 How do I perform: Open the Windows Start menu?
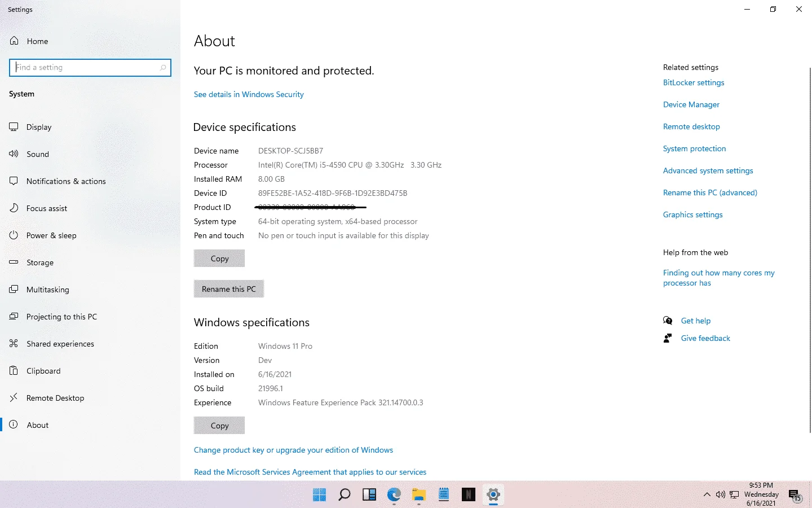[x=319, y=495]
